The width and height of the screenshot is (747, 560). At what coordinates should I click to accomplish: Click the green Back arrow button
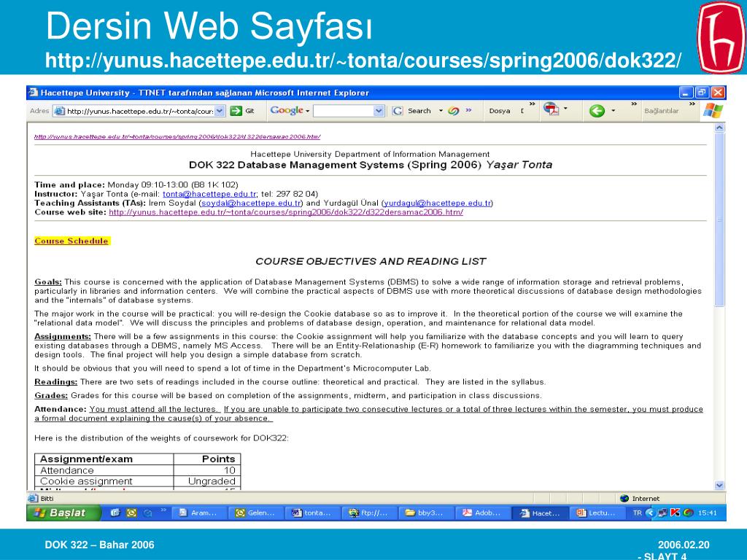pyautogui.click(x=597, y=111)
